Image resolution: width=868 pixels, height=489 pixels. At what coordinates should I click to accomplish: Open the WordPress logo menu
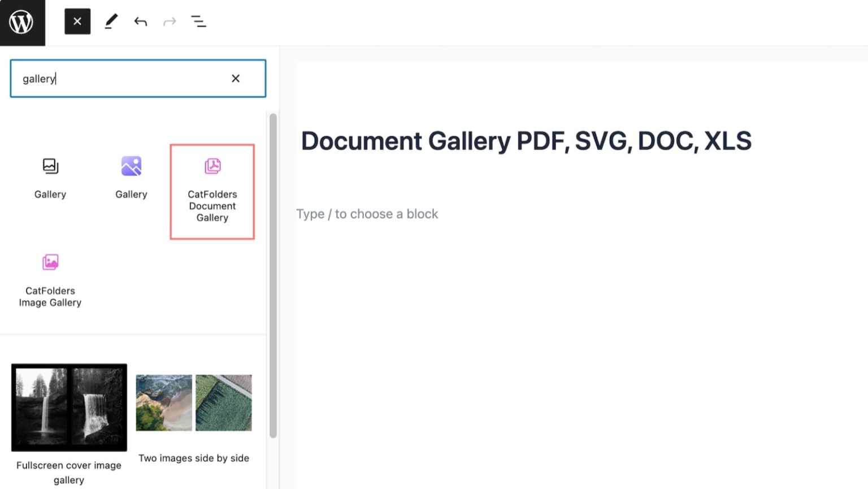[22, 23]
